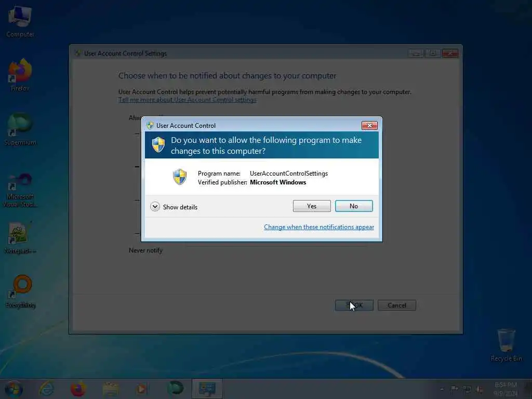Click the shield icon beside Program name
The image size is (532, 399).
pos(179,177)
